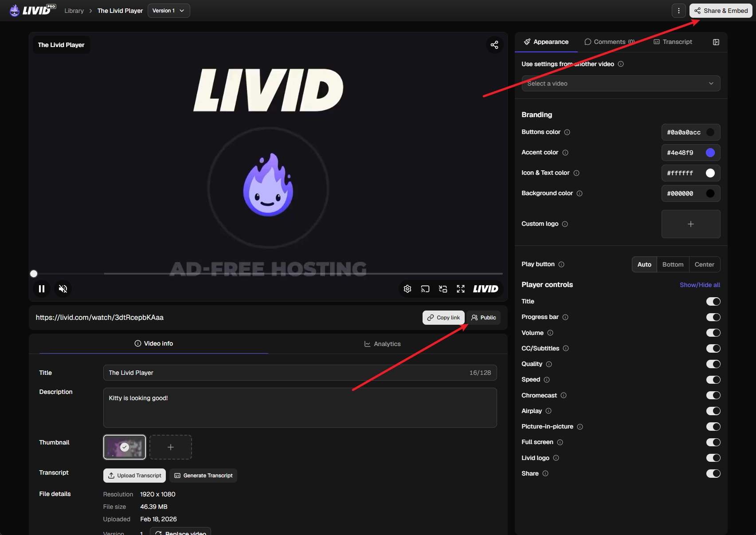Click the Livid logo in player controls
756x535 pixels.
[486, 289]
